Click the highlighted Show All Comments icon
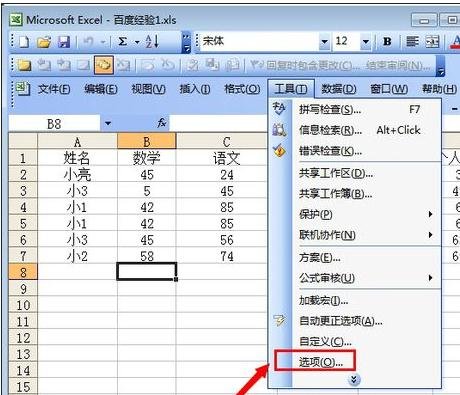Image resolution: width=460 pixels, height=395 pixels. pyautogui.click(x=104, y=65)
